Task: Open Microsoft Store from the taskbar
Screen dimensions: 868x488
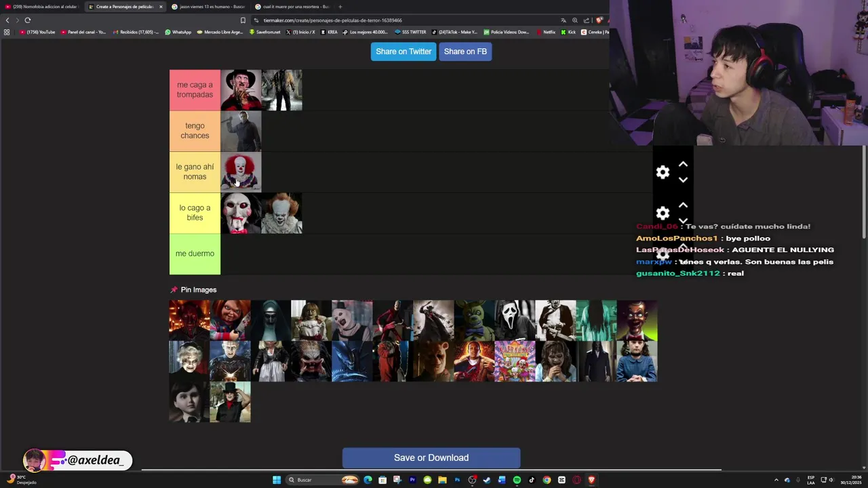Action: [382, 480]
